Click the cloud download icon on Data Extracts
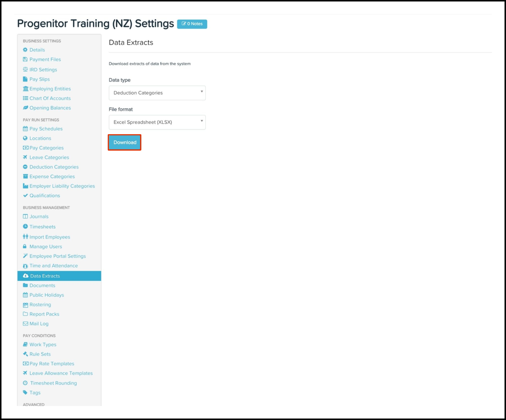Image resolution: width=506 pixels, height=420 pixels. coord(26,276)
